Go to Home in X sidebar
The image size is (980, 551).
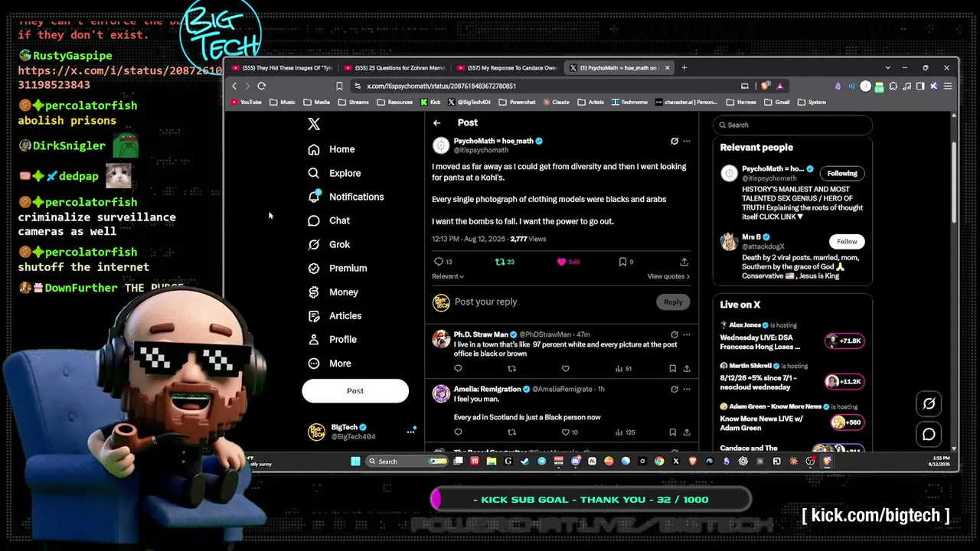[x=332, y=149]
